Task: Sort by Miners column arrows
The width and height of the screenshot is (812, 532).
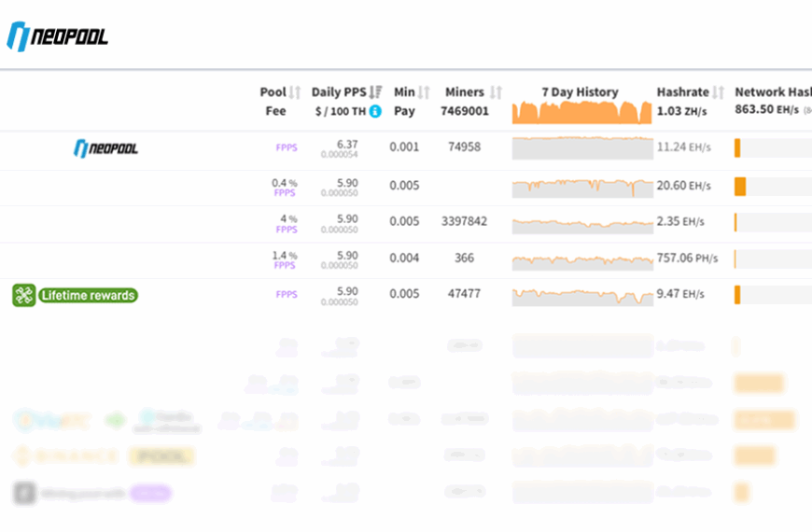Action: click(x=496, y=92)
